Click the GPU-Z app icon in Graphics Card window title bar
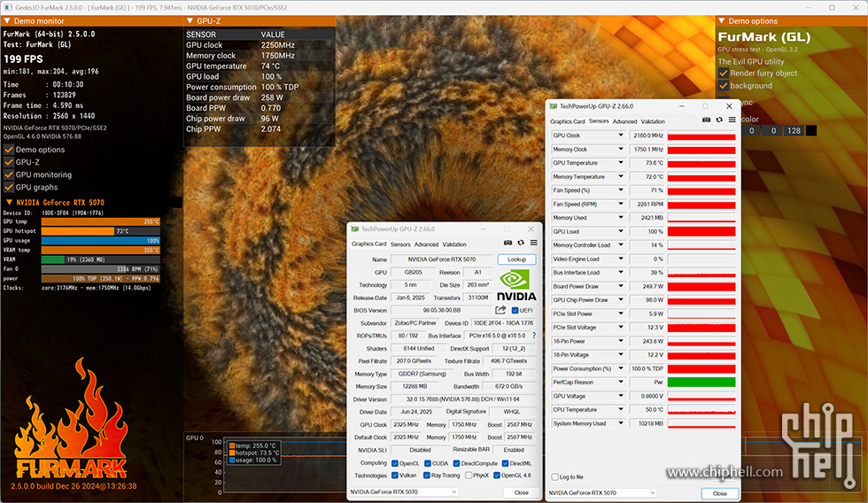The width and height of the screenshot is (868, 503). click(x=354, y=229)
